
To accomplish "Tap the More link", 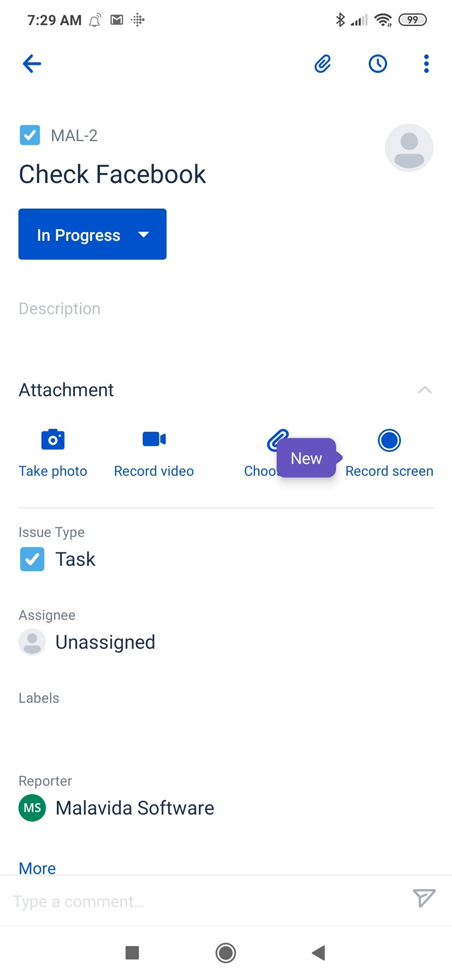I will point(37,868).
